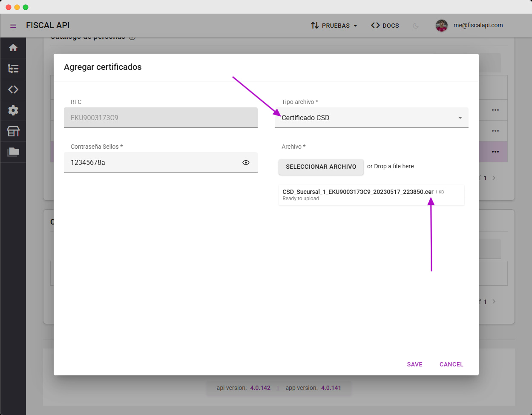Click SELECCIONAR ARCHIVO button
The height and width of the screenshot is (415, 532).
(x=321, y=167)
